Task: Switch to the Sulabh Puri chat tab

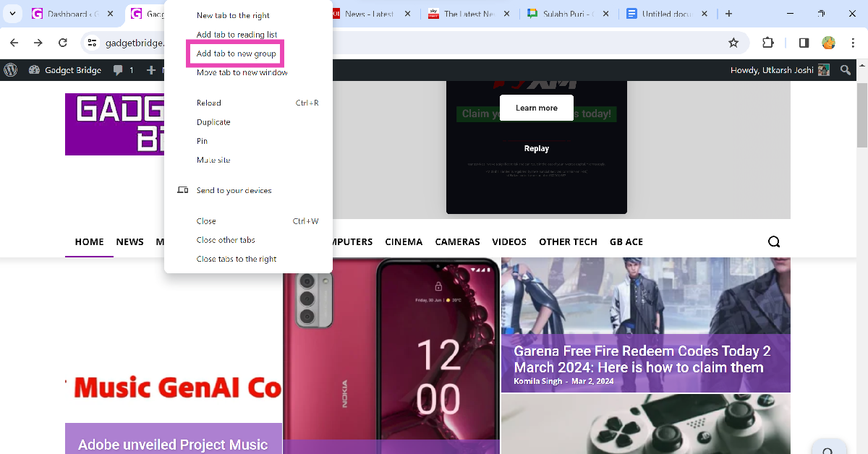Action: point(567,14)
